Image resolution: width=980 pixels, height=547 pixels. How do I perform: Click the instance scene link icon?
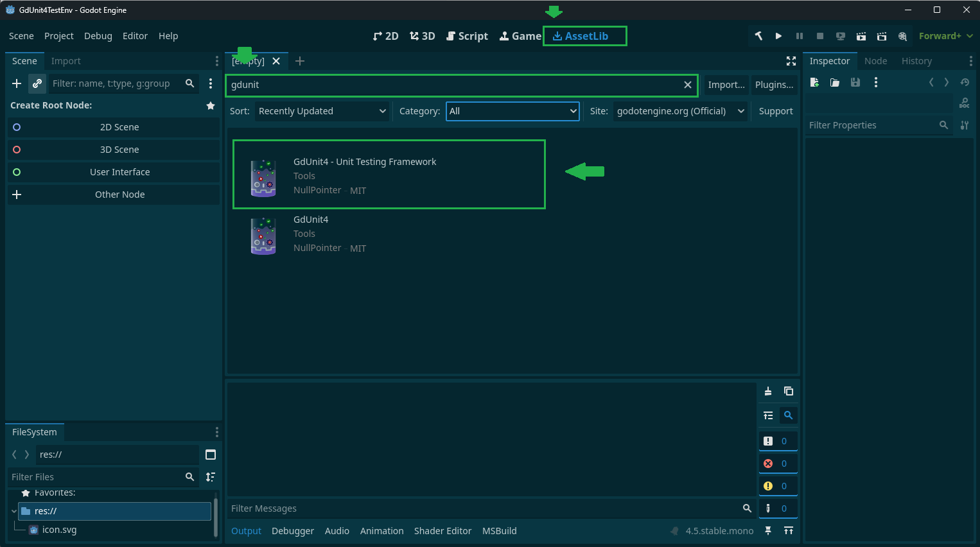click(37, 83)
